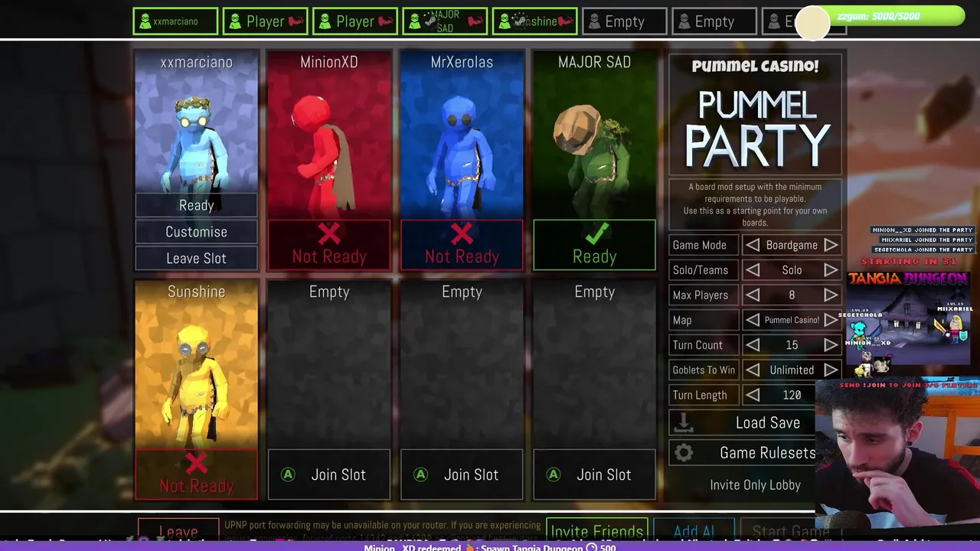Click the xxmarciano blue character portrait
The image size is (980, 551).
pyautogui.click(x=196, y=151)
